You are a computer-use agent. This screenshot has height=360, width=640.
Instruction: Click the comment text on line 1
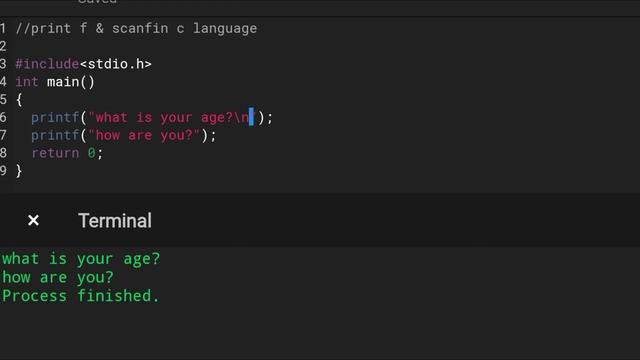136,29
